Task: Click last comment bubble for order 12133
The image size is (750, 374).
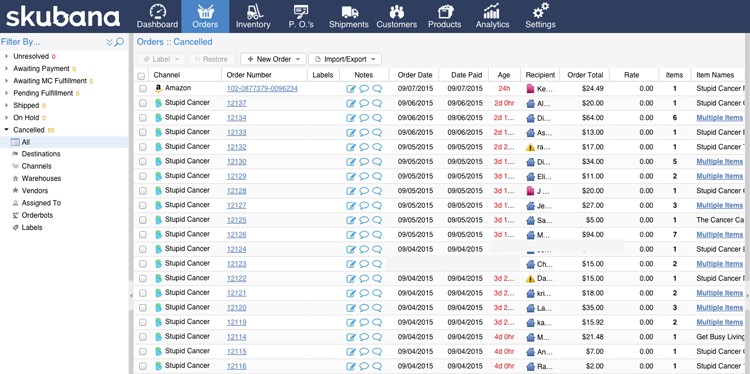Action: [x=377, y=132]
